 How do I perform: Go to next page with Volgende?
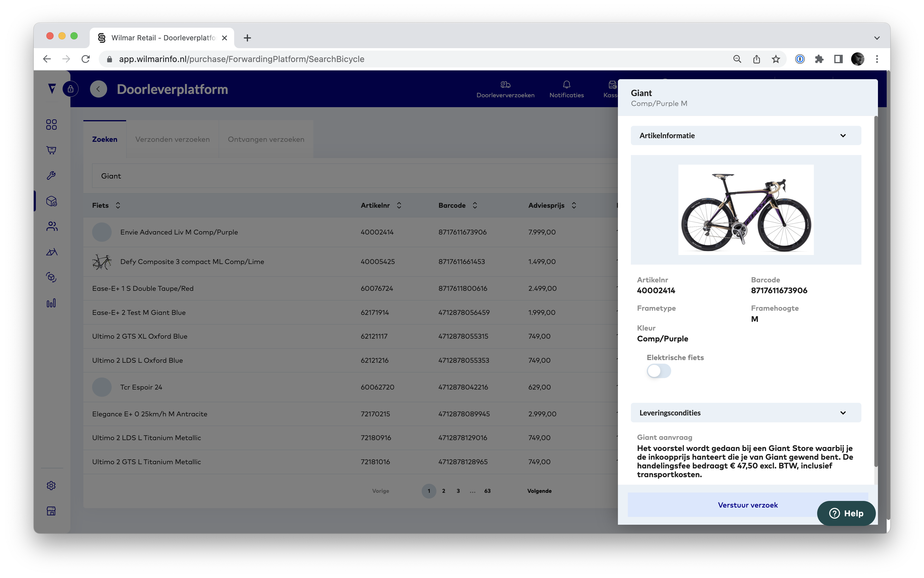tap(539, 491)
